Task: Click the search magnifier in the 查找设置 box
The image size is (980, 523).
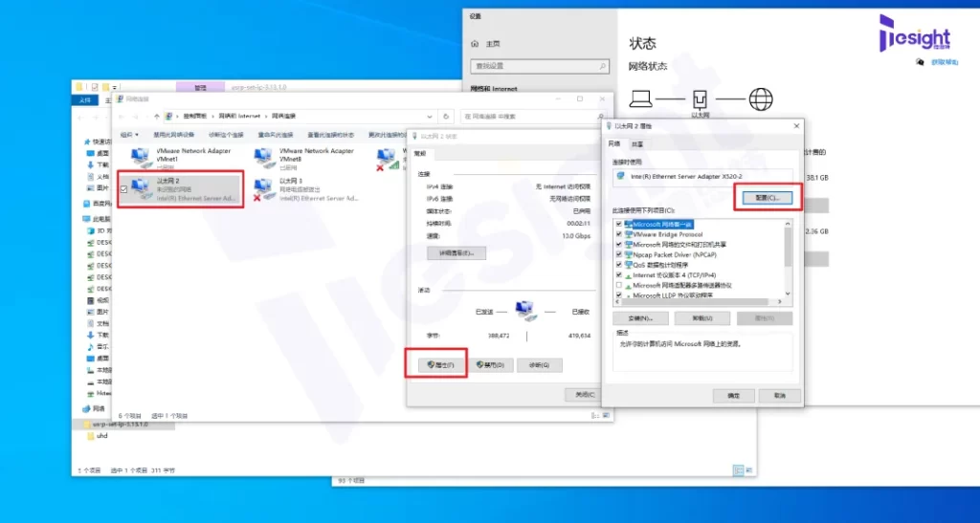Action: click(603, 66)
